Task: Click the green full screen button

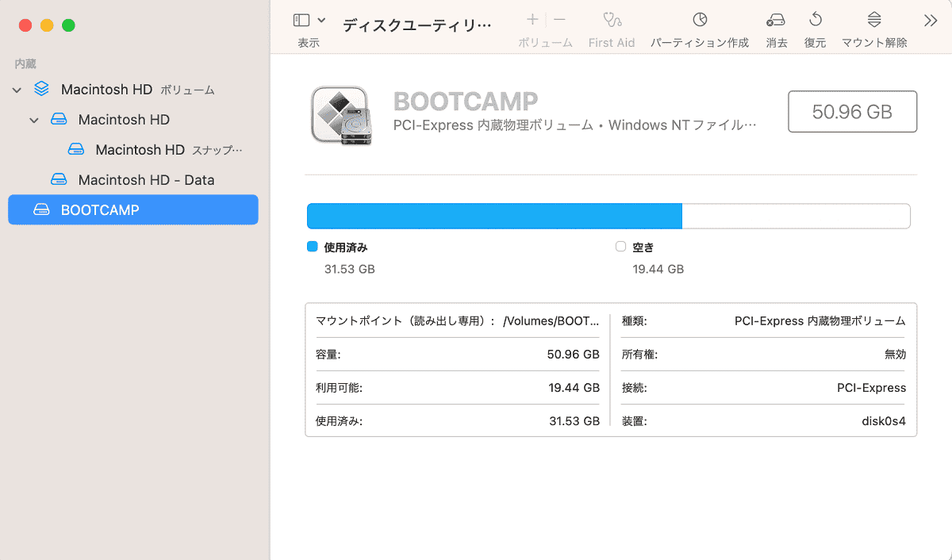Action: tap(68, 25)
